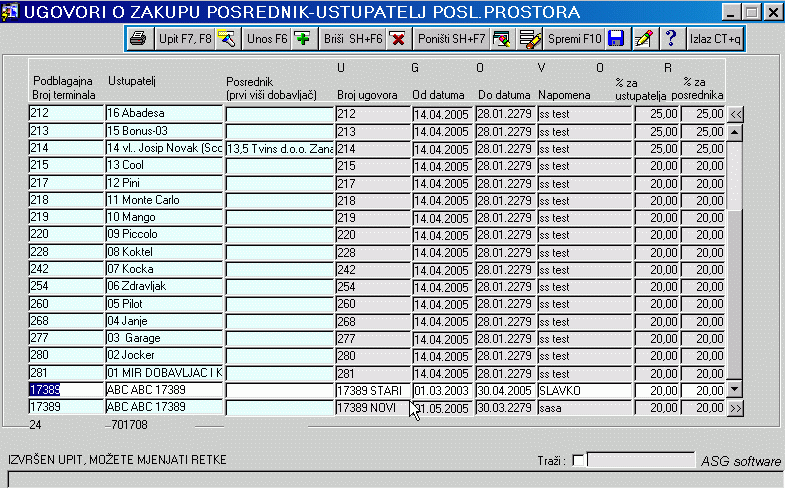This screenshot has width=785, height=488.
Task: Click the << first records button
Action: [x=735, y=114]
